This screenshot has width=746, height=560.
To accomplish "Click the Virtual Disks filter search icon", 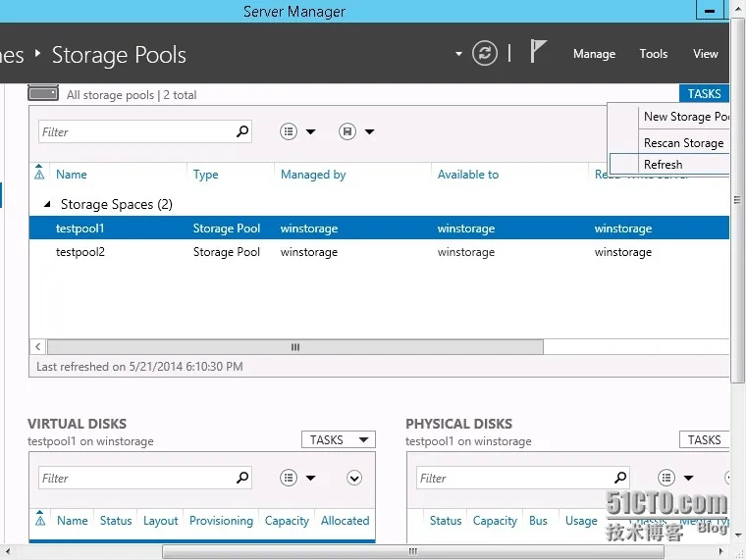I will point(242,478).
